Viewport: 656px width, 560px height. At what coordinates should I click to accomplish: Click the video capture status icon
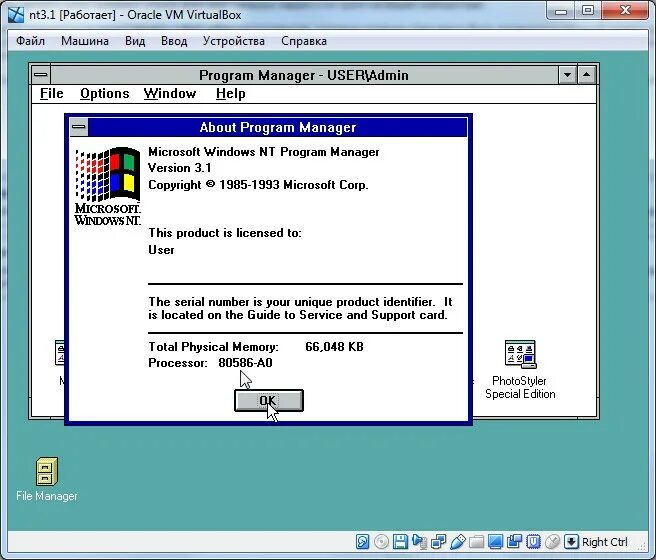pyautogui.click(x=515, y=542)
